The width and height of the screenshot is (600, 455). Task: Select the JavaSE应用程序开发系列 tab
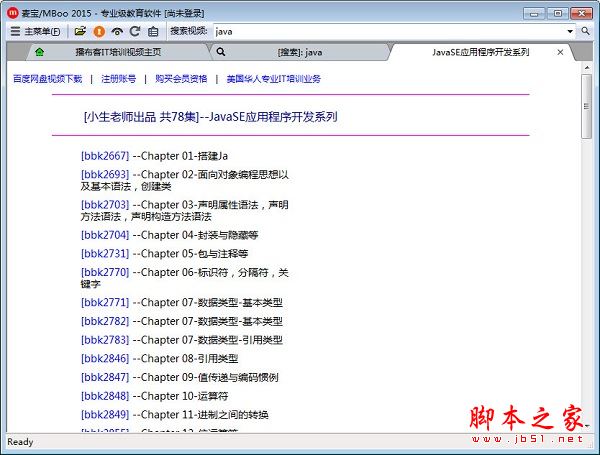481,52
